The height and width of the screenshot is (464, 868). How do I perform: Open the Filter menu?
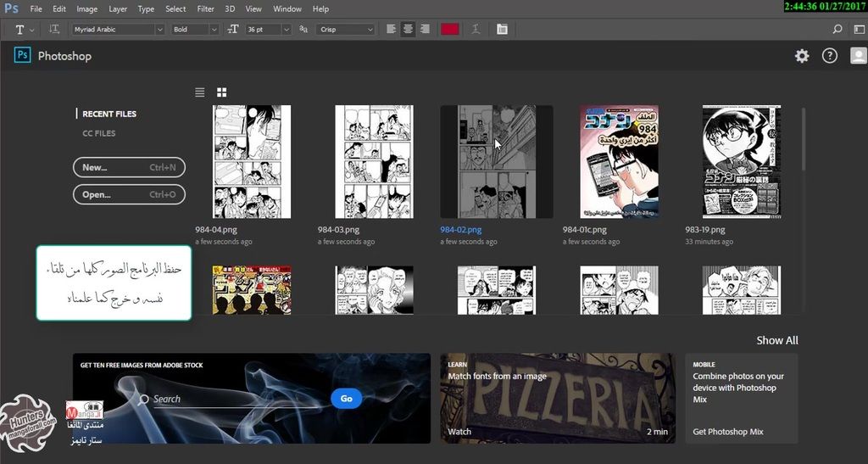[x=205, y=8]
